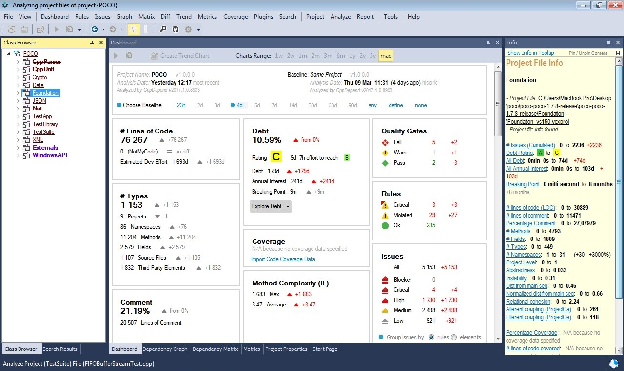Image resolution: width=624 pixels, height=371 pixels.
Task: Pin the Dashboard panel
Action: tap(488, 42)
